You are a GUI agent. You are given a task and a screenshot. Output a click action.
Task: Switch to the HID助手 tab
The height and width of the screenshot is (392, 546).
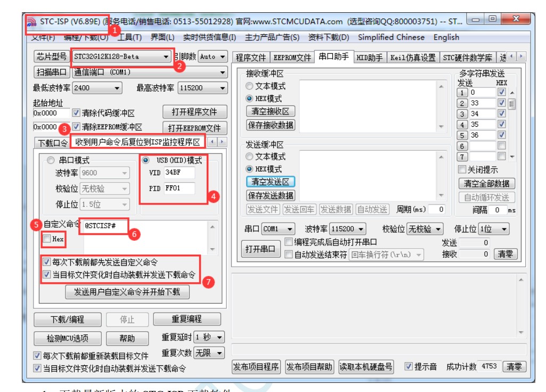(x=370, y=58)
